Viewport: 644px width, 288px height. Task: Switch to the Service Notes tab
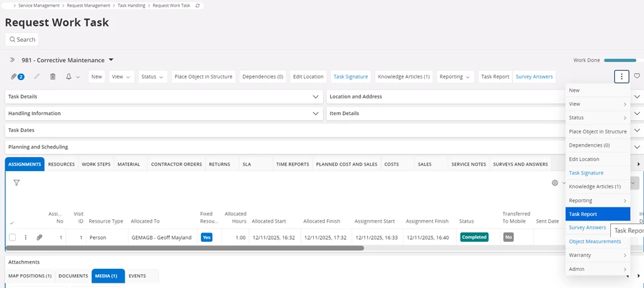point(468,164)
